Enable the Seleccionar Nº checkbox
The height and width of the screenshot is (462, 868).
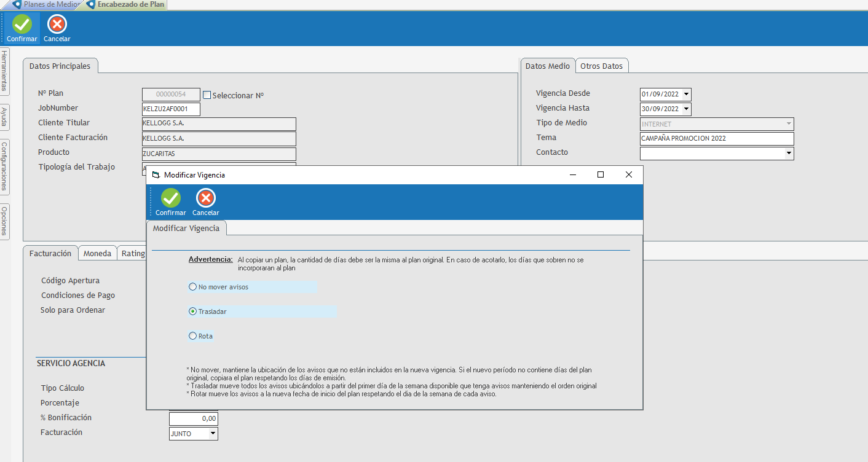[207, 95]
